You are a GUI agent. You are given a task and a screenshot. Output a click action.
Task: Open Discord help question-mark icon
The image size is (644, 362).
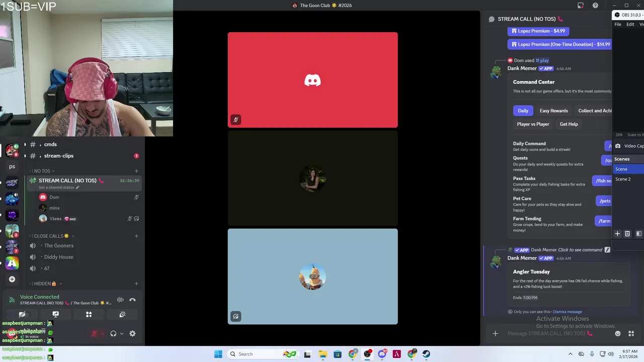click(595, 6)
